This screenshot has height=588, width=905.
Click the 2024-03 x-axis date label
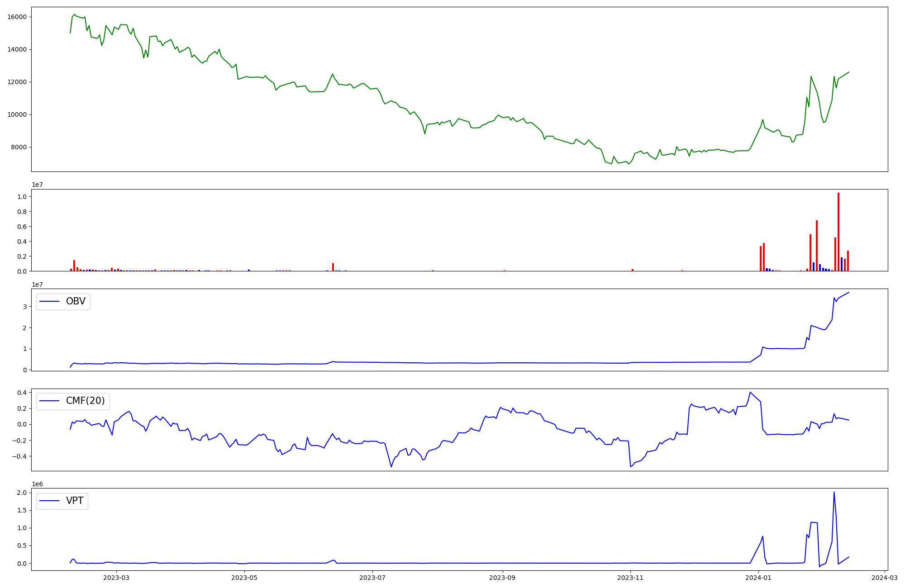click(x=884, y=578)
